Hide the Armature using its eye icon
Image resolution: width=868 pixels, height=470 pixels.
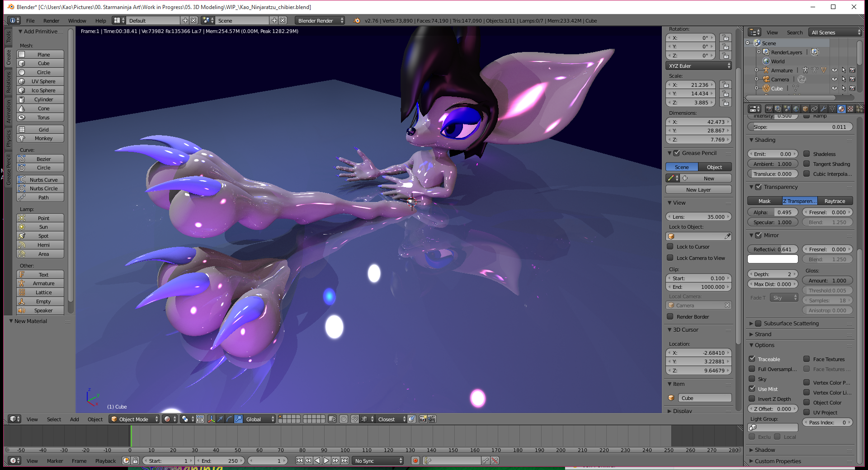point(834,70)
